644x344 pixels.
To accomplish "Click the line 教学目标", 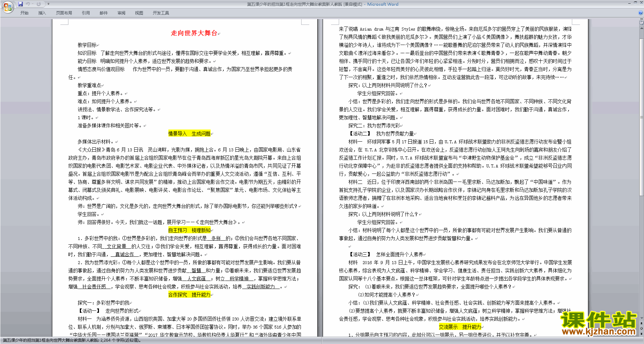I will tap(87, 45).
